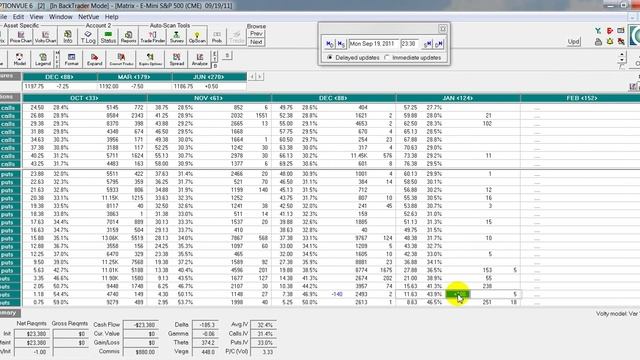Select the OCT <33> options column header

[84, 98]
